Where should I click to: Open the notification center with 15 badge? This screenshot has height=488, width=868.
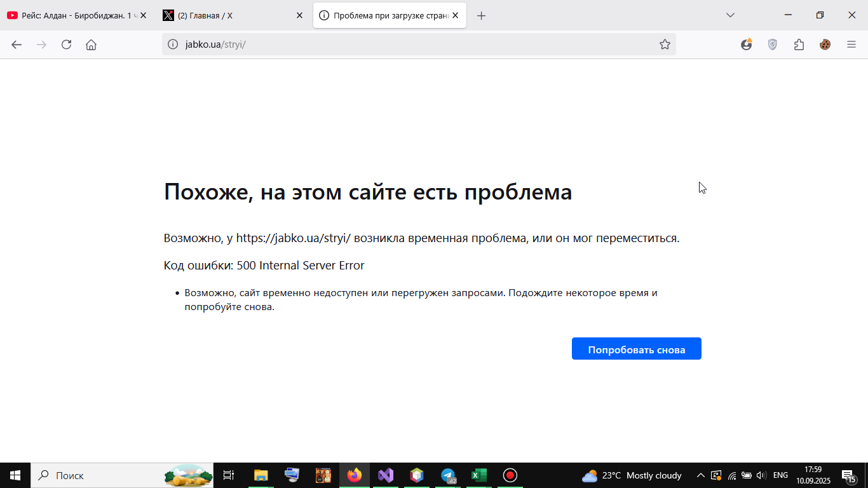click(x=849, y=475)
